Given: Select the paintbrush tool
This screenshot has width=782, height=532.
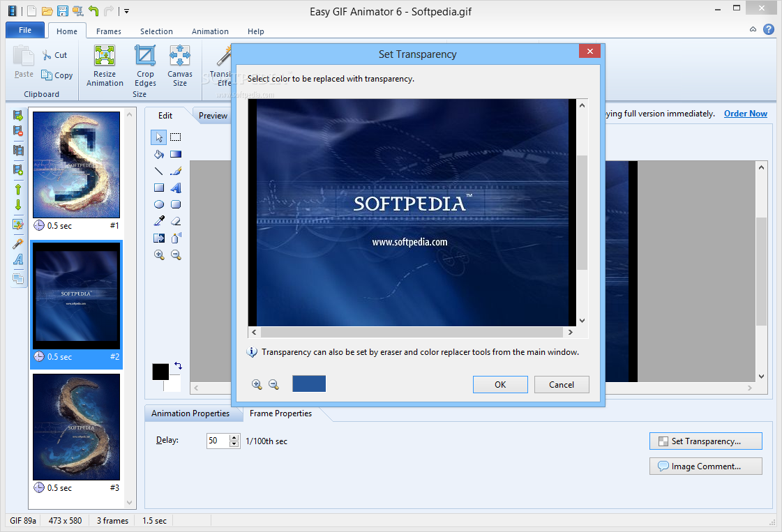Looking at the screenshot, I should click(x=176, y=171).
